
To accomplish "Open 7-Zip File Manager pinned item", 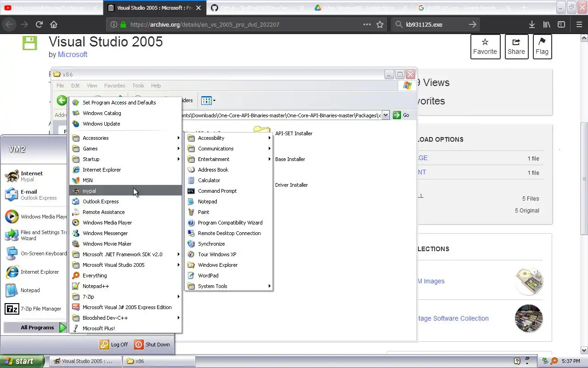I will tap(35, 309).
